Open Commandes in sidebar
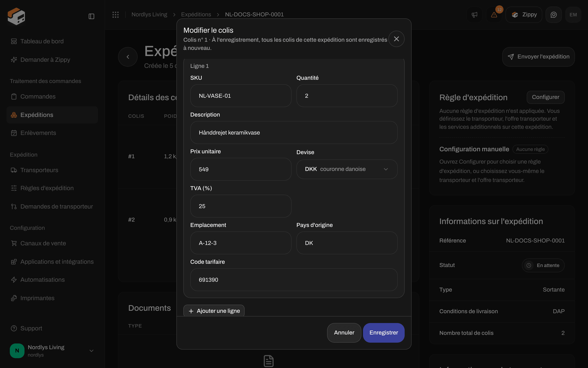This screenshot has width=588, height=368. click(x=52, y=96)
